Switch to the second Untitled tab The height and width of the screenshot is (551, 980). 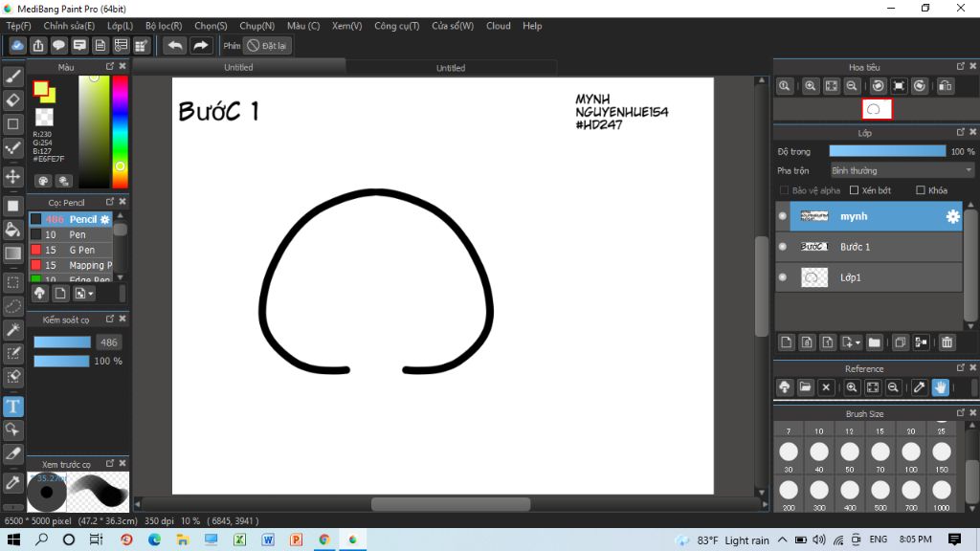(451, 68)
